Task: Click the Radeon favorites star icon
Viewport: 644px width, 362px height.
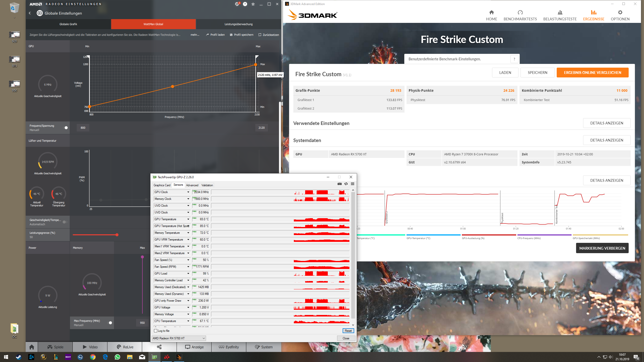Action: [x=253, y=4]
